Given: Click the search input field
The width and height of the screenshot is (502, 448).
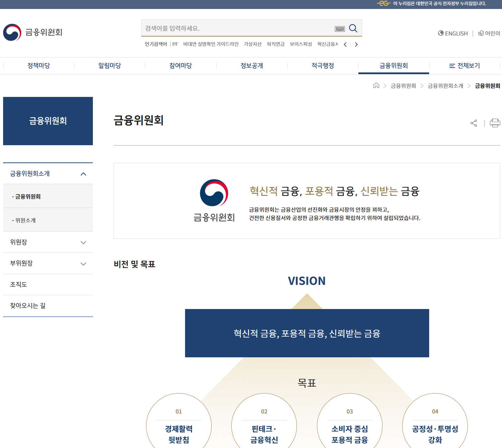Looking at the screenshot, I should (238, 28).
